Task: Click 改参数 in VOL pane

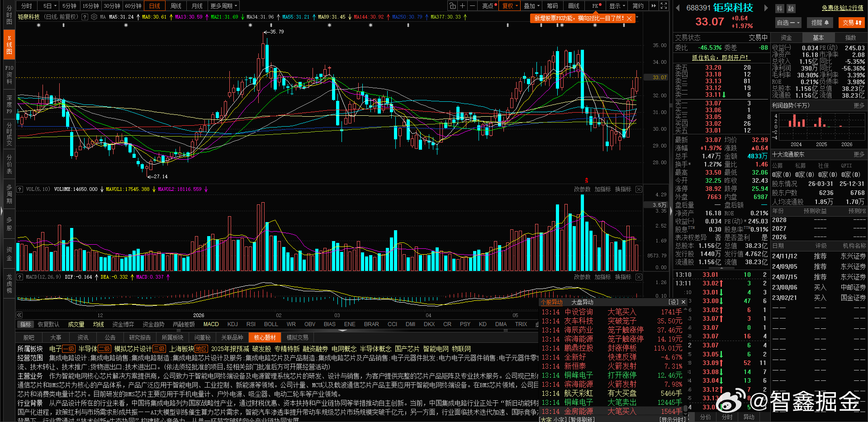Action: [x=582, y=189]
